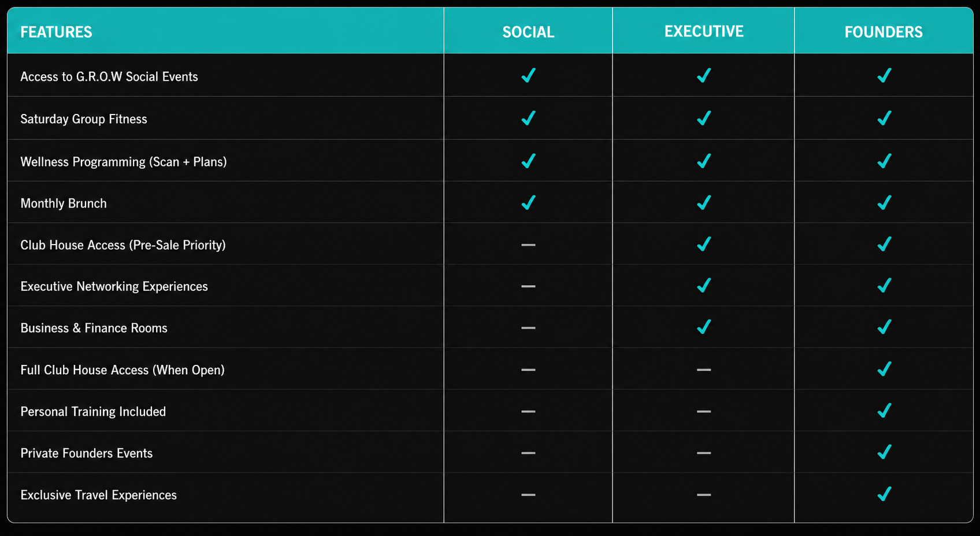Select the EXECUTIVE column header

(703, 31)
